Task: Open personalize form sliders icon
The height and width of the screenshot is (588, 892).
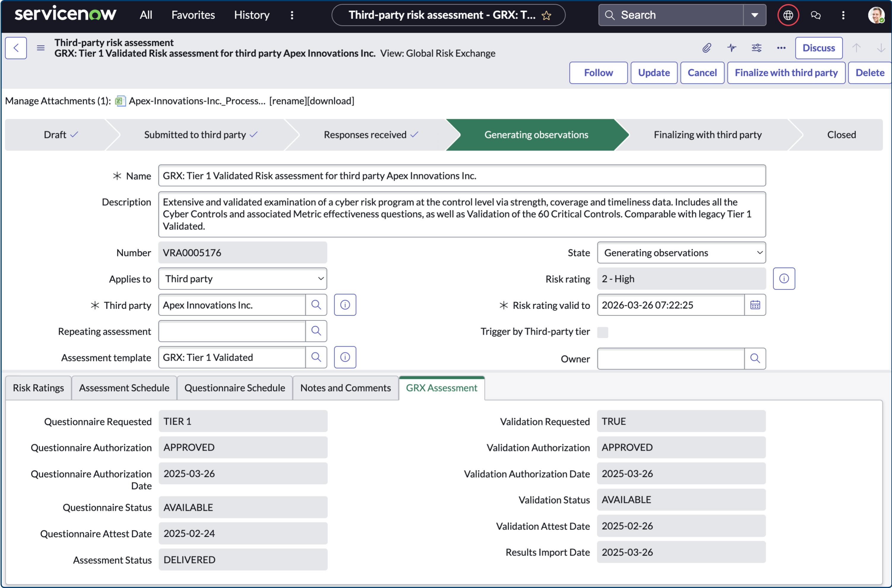Action: (756, 48)
